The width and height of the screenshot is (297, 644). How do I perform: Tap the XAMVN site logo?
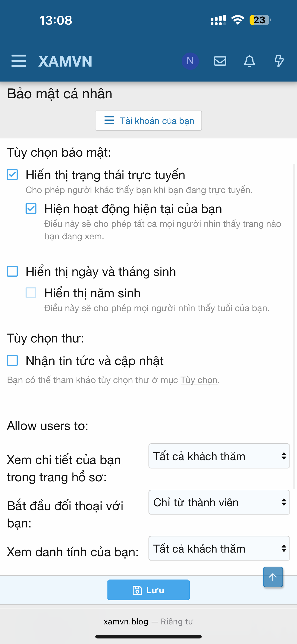pos(65,61)
